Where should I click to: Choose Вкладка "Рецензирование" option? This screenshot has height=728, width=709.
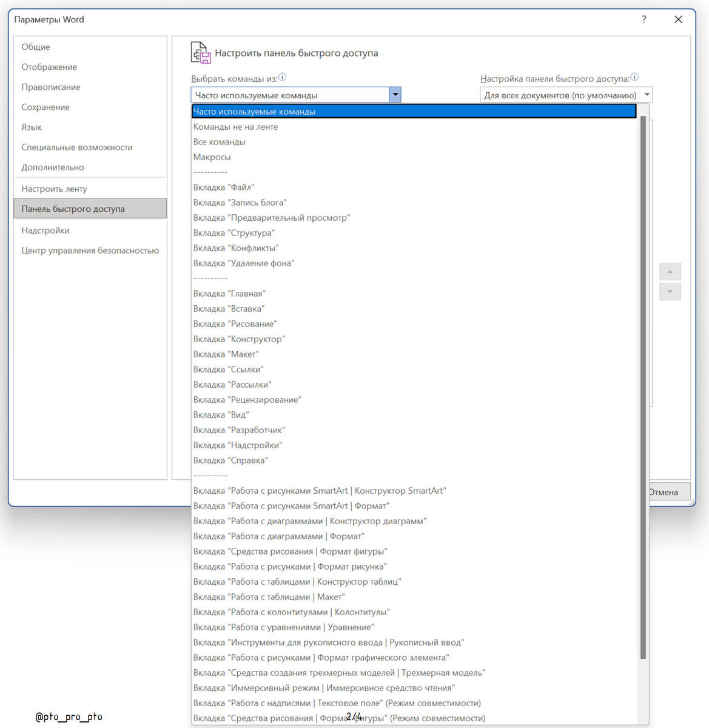[415, 400]
